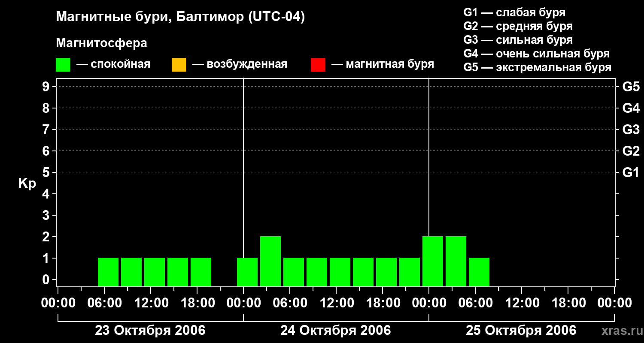Click the Kp axis value 5
644x343 pixels.
pyautogui.click(x=47, y=172)
